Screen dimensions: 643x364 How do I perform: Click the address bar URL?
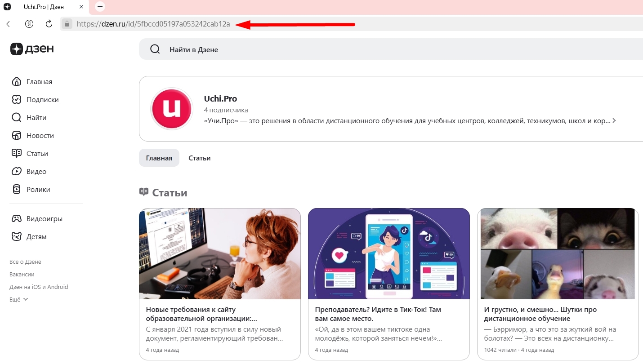(x=153, y=24)
